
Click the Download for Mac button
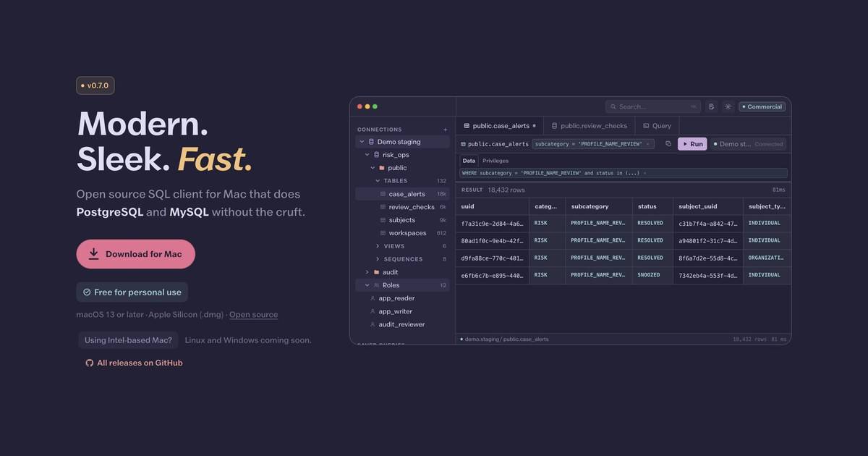pyautogui.click(x=136, y=254)
